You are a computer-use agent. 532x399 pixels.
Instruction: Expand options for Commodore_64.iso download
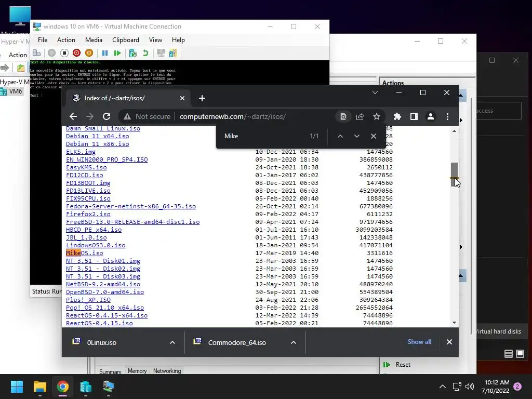294,342
